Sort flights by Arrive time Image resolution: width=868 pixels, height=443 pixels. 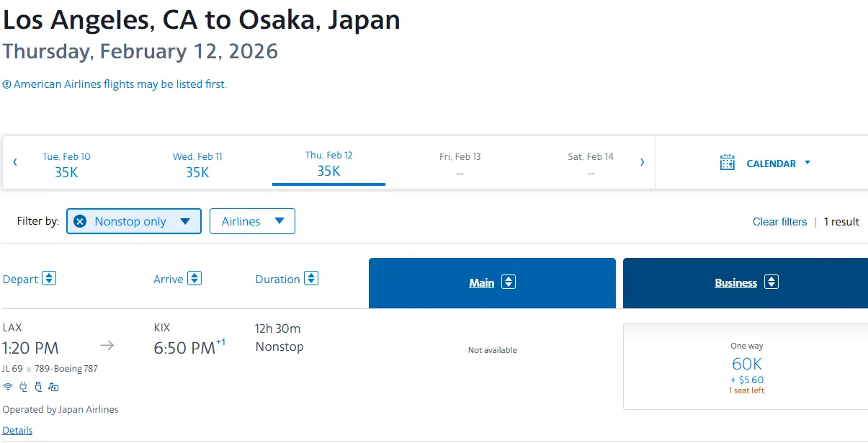coord(194,278)
